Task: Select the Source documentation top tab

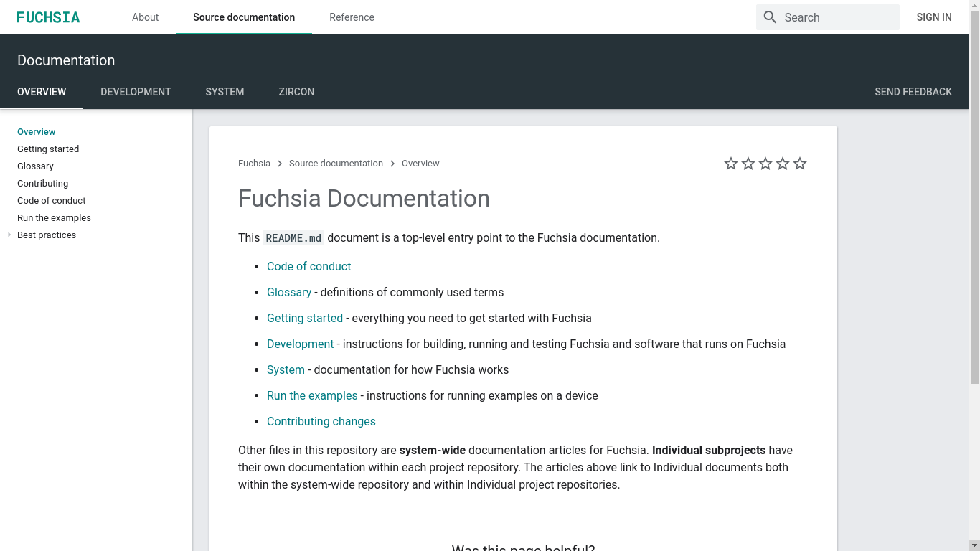Action: 244,17
